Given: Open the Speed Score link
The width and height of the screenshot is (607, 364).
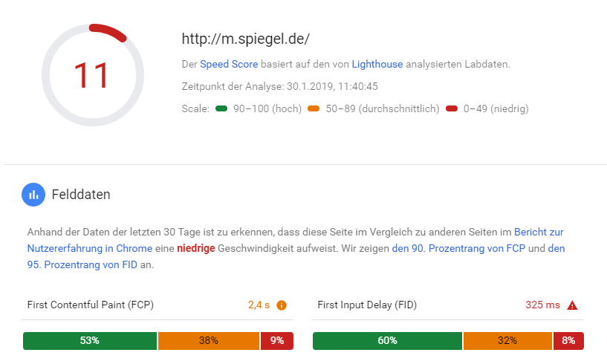Looking at the screenshot, I should 229,65.
